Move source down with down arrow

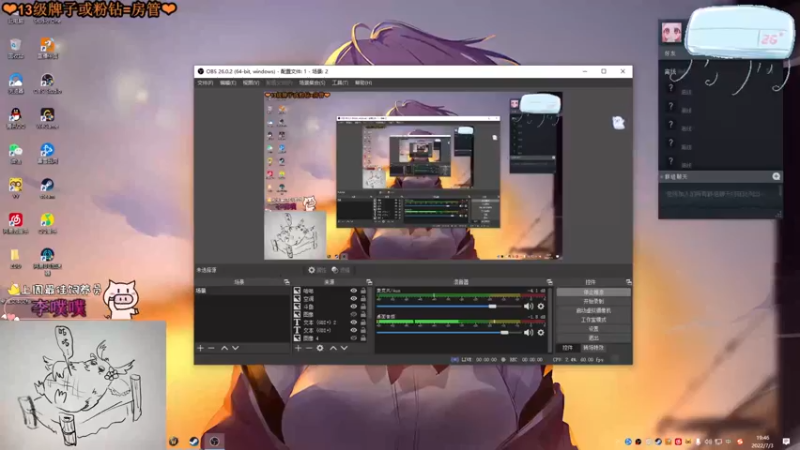click(x=344, y=348)
